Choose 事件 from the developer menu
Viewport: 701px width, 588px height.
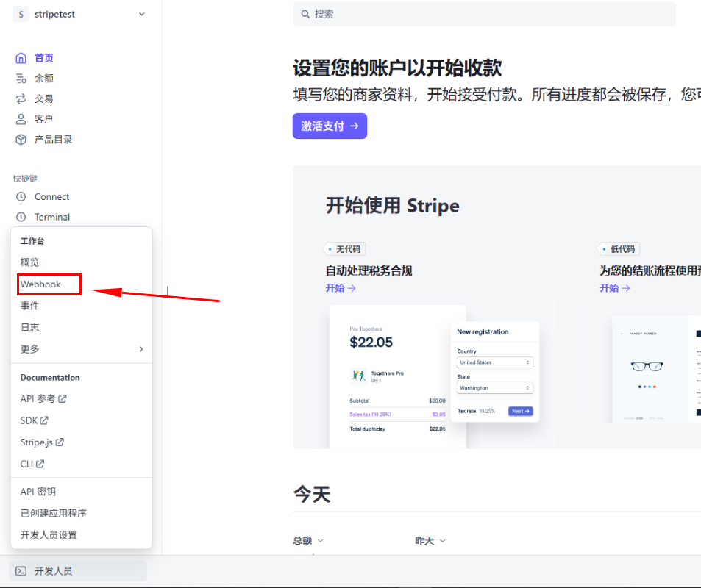click(x=30, y=306)
